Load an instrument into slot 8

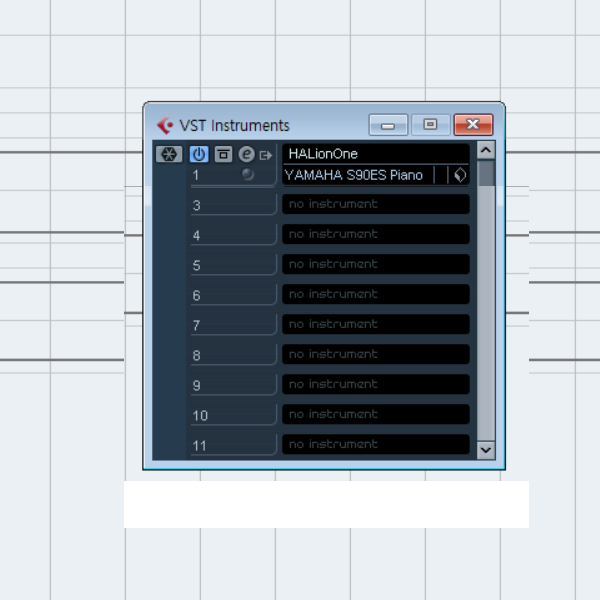point(376,354)
